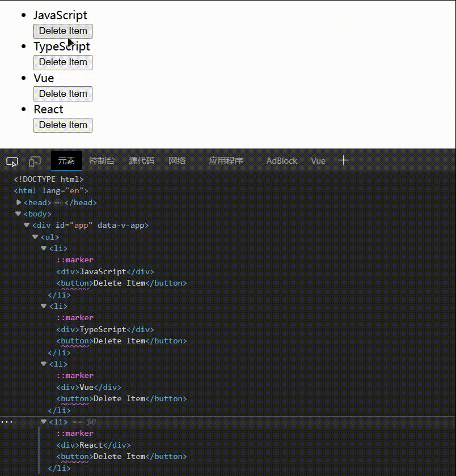Expand the head element node
This screenshot has height=476, width=456.
[x=18, y=202]
